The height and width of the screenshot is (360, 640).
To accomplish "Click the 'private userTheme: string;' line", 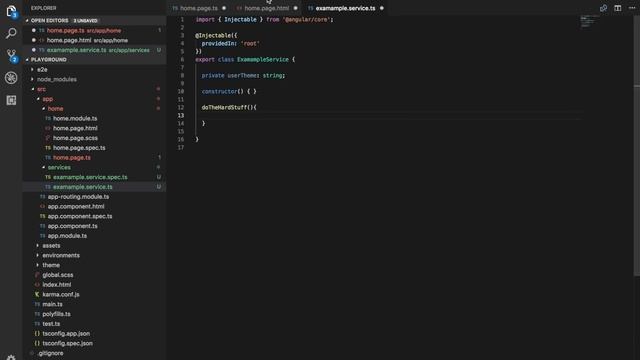I will tap(243, 76).
